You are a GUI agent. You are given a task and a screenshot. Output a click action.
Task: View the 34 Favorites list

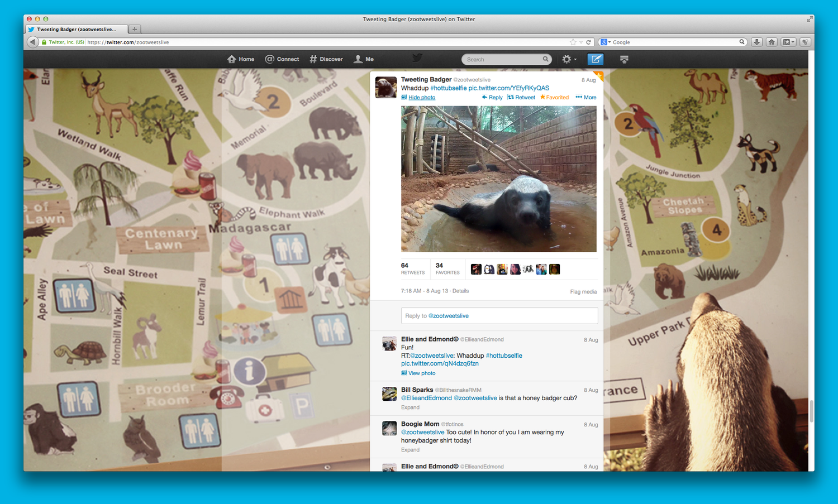[447, 269]
